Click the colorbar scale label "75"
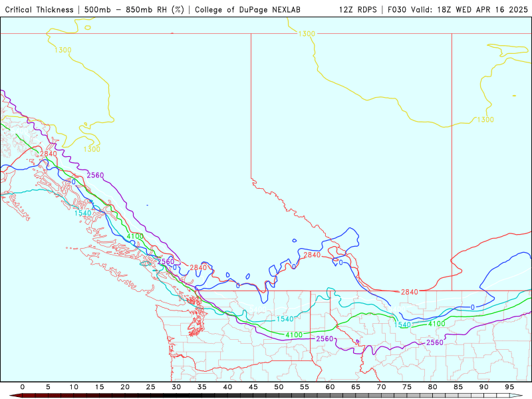The height and width of the screenshot is (399, 532). pos(407,387)
